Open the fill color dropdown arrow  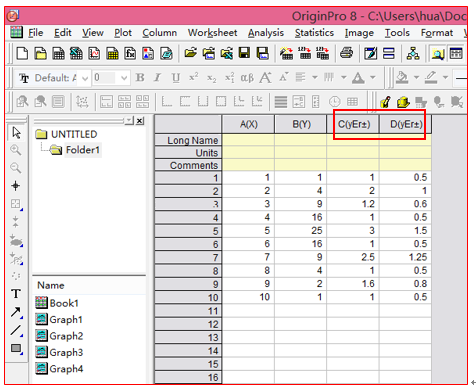[x=416, y=78]
